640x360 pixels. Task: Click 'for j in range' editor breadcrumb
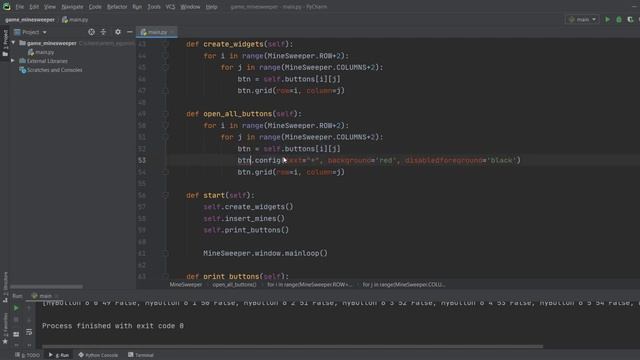[x=404, y=284]
